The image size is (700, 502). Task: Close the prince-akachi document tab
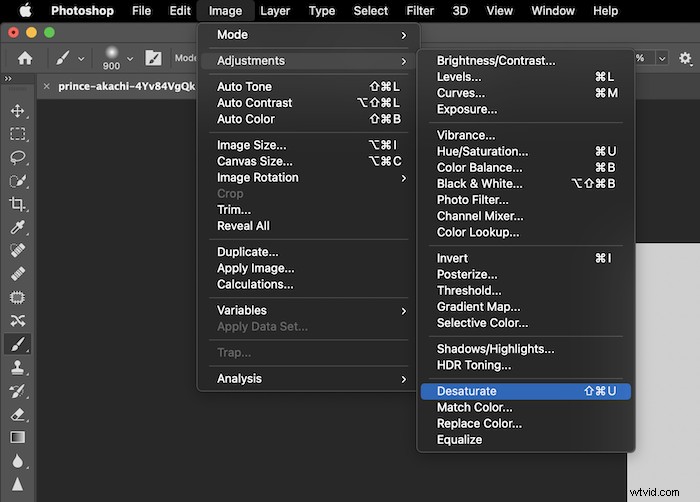click(46, 86)
